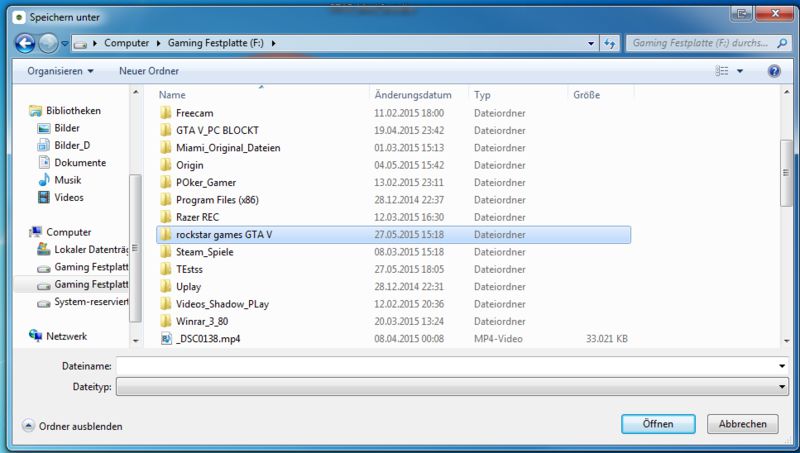Open the Netzwerk item in navigation pane
The height and width of the screenshot is (453, 800).
66,337
